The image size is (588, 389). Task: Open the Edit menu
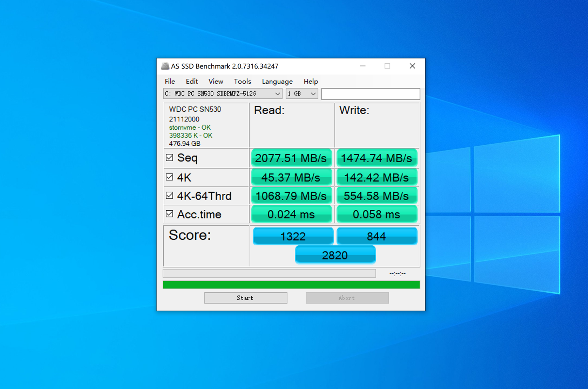point(192,81)
